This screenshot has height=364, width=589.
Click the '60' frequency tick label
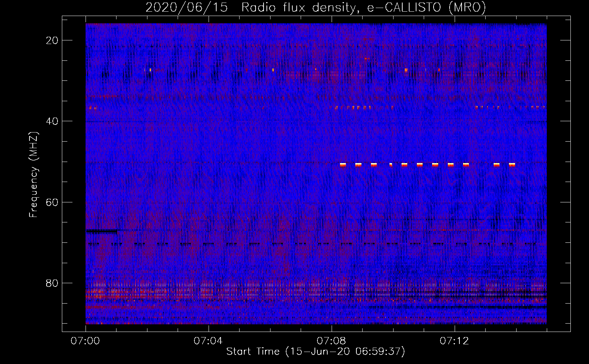(52, 202)
